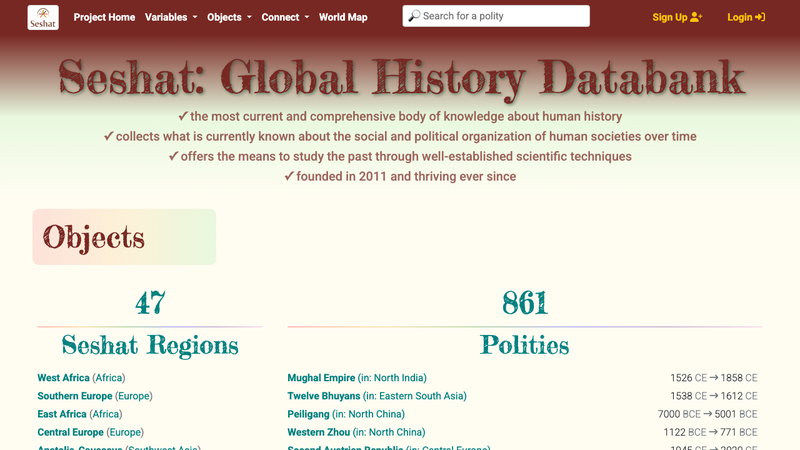800x450 pixels.
Task: Click the date range 1526 CE → 1858 CE
Action: (713, 378)
